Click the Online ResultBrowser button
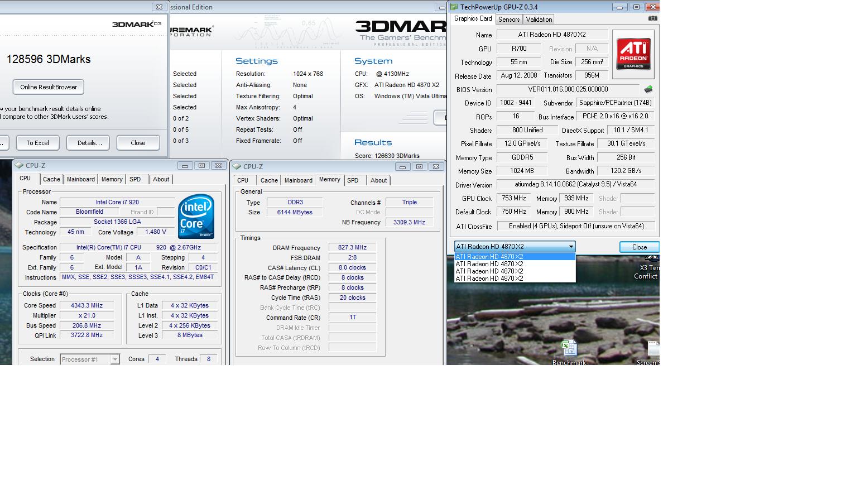Image resolution: width=841 pixels, height=504 pixels. 49,87
